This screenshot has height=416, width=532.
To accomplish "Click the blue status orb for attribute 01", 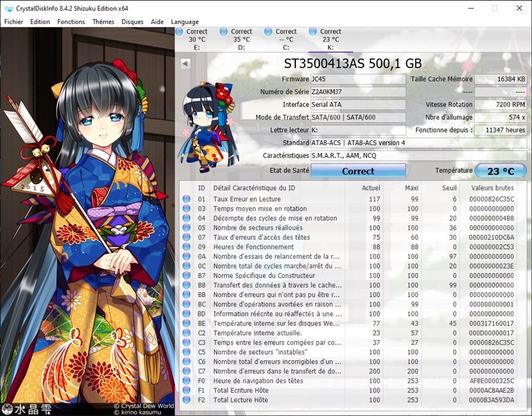I will point(186,199).
